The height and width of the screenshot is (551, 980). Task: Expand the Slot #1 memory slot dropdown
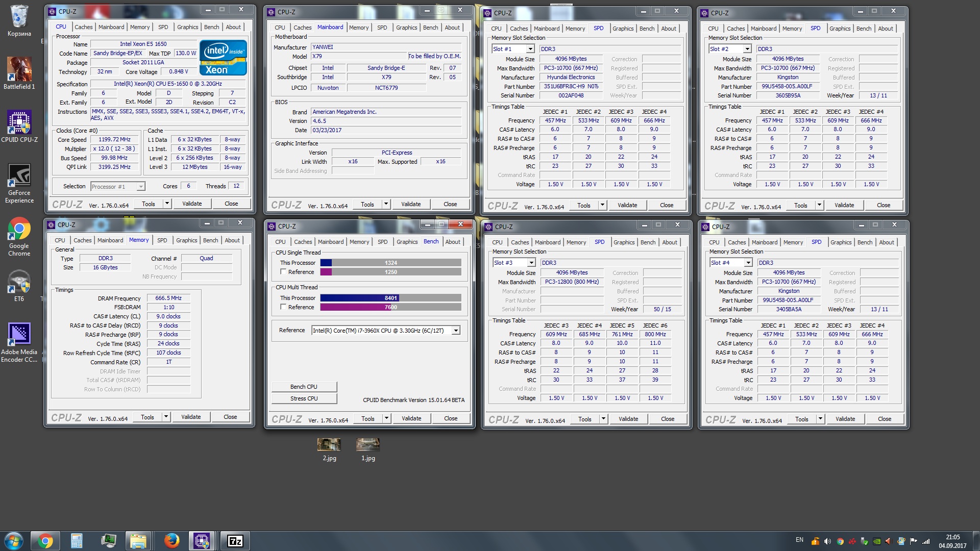pyautogui.click(x=530, y=49)
